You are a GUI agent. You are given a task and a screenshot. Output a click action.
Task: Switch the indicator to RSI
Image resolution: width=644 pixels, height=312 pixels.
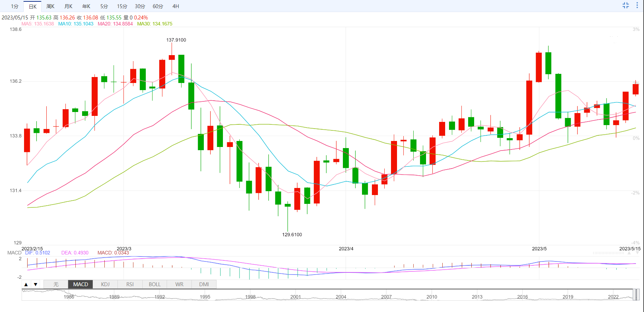130,284
